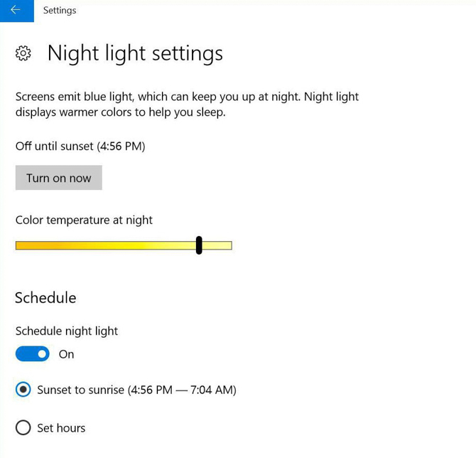Click the color temperature slider handle
Image resolution: width=476 pixels, height=458 pixels.
point(199,245)
